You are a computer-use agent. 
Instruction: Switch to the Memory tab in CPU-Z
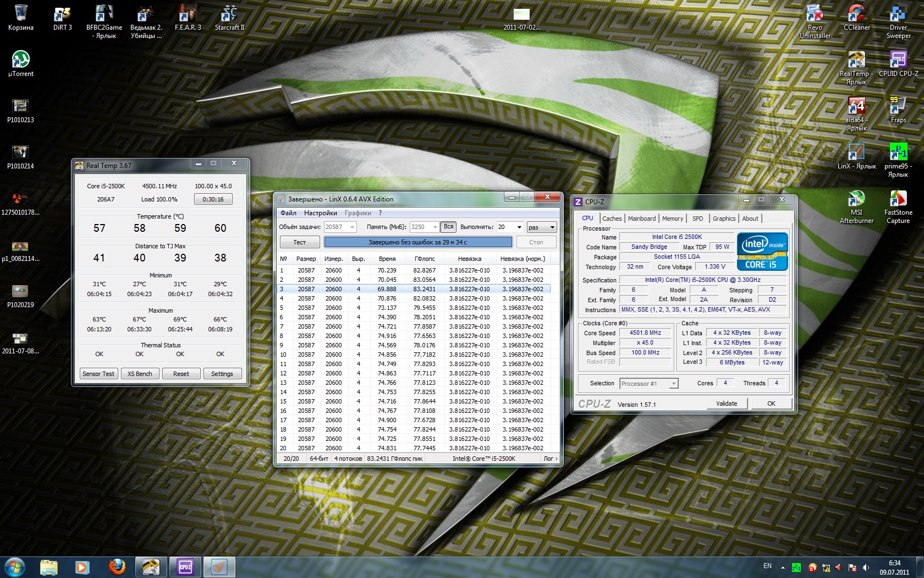pos(673,219)
